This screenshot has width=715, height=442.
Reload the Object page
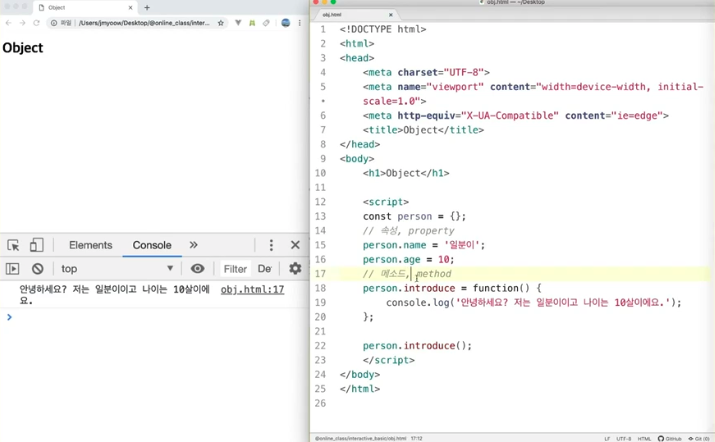[x=36, y=23]
